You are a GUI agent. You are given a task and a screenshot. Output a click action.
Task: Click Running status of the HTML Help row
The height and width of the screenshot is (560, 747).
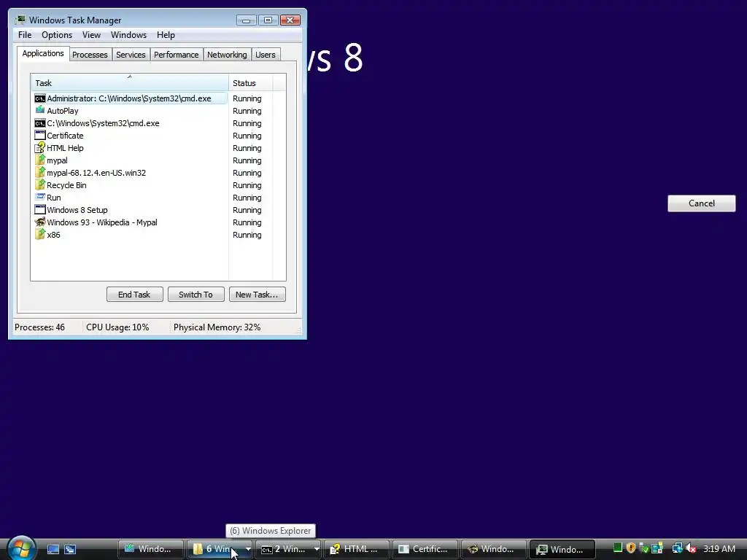pyautogui.click(x=247, y=148)
